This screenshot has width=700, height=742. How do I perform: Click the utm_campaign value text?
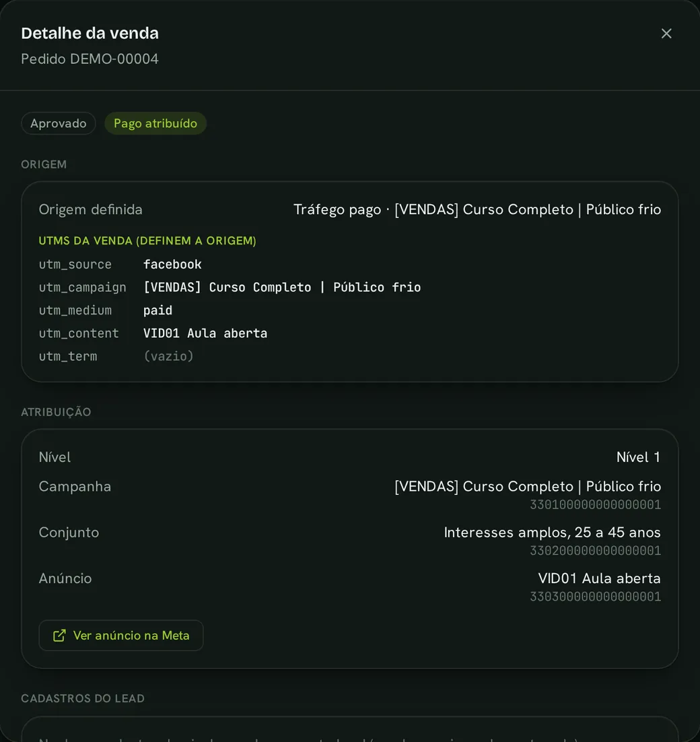coord(282,288)
